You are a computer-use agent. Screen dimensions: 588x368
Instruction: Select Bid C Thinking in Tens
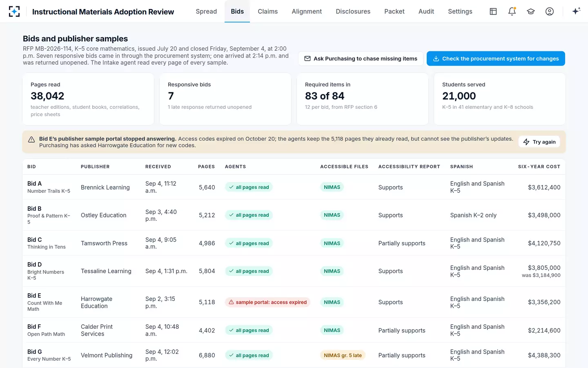pyautogui.click(x=294, y=243)
